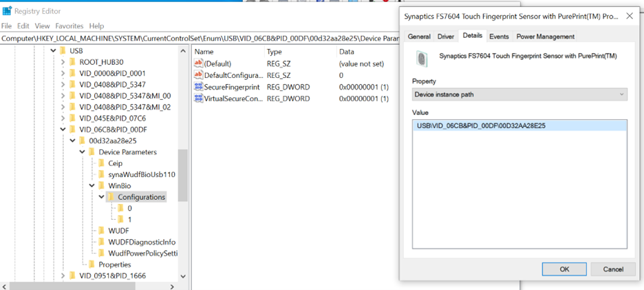This screenshot has height=290, width=644.
Task: Click the ROOT_HUB30 folder icon
Action: point(72,62)
